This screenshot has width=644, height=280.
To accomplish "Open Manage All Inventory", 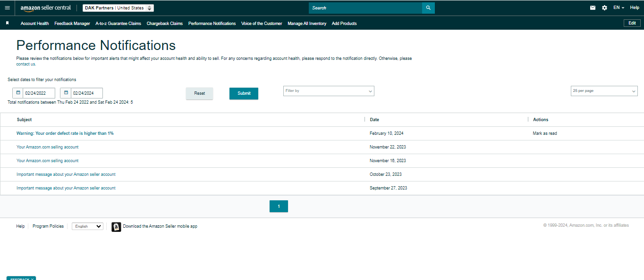I will click(307, 23).
